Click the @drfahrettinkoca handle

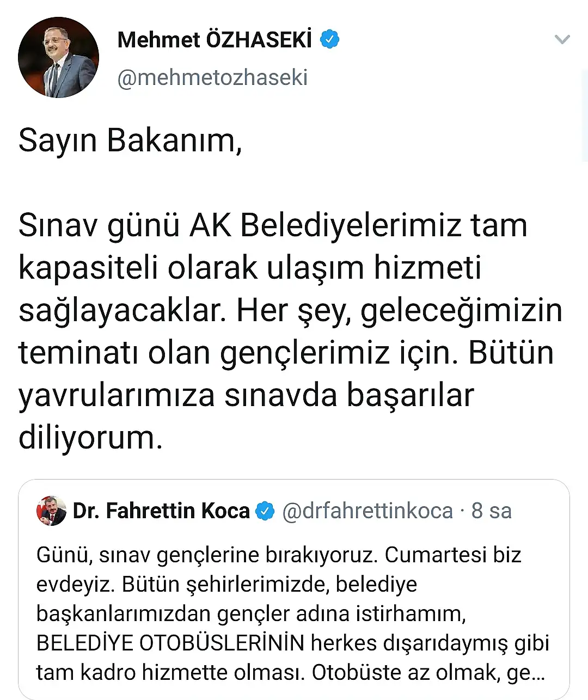(x=367, y=511)
